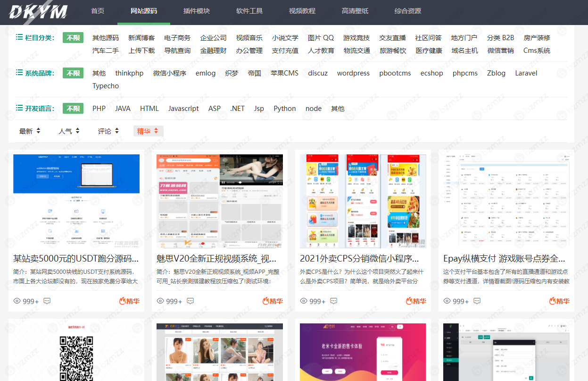Click the flame 精华 badge on USDT跑分源码 card
588x381 pixels.
[x=129, y=301]
